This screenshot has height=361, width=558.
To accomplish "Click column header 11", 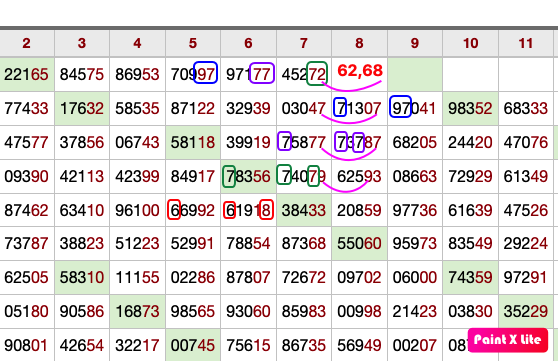I will coord(526,43).
